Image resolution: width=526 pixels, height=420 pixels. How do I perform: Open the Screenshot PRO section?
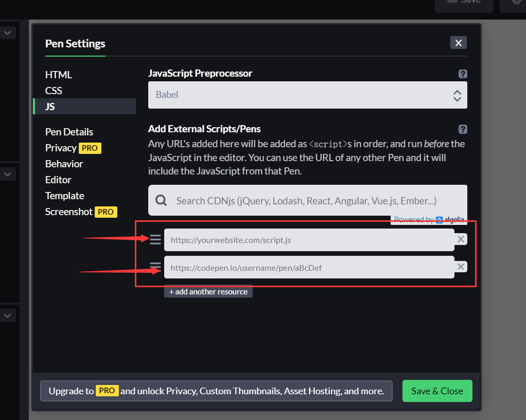(81, 212)
